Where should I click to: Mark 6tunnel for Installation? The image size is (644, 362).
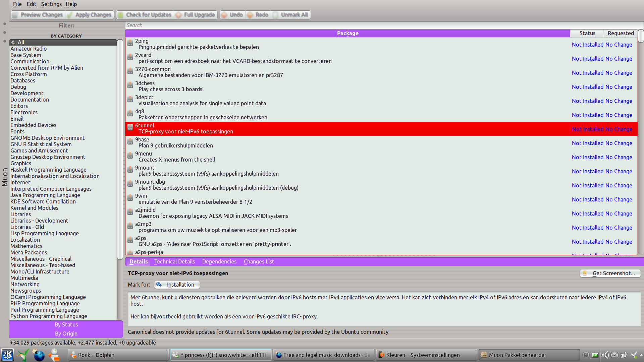click(177, 285)
